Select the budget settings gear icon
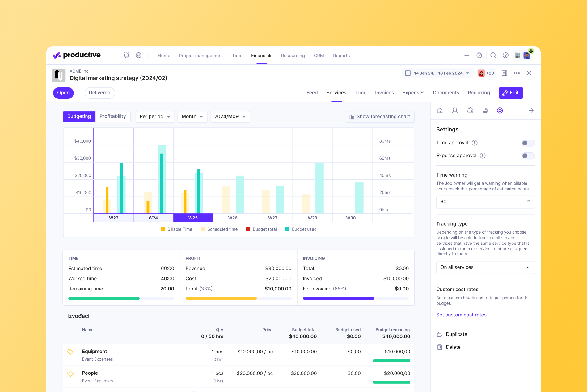Screen dimensions: 587x392 pyautogui.click(x=500, y=110)
